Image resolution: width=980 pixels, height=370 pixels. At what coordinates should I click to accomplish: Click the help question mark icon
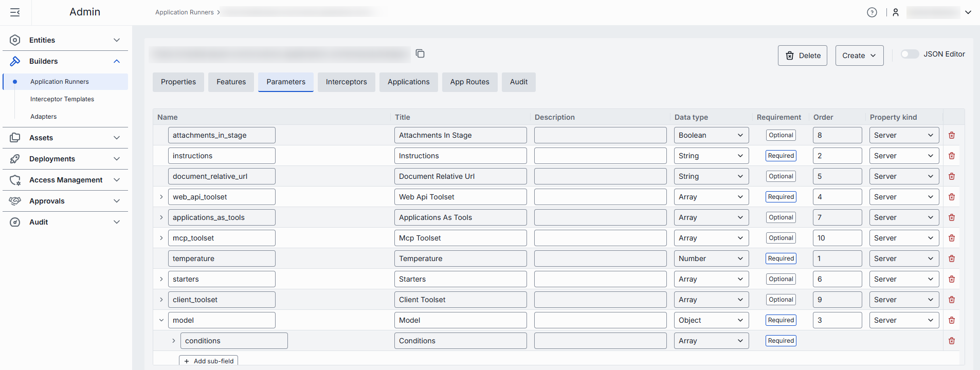[x=872, y=12]
